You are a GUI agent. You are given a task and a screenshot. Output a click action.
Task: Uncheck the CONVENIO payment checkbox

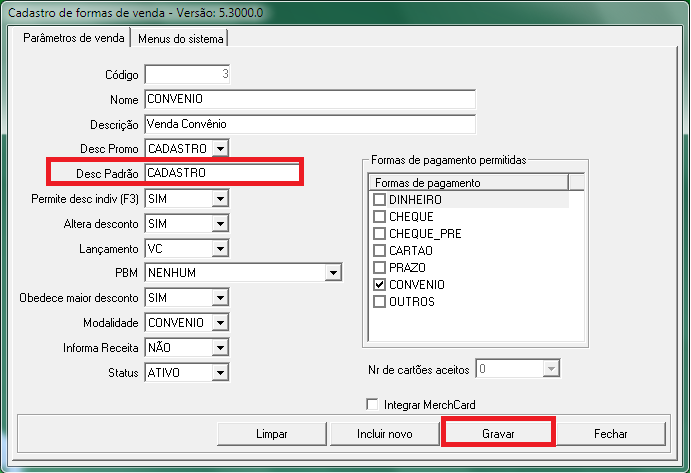pos(380,285)
